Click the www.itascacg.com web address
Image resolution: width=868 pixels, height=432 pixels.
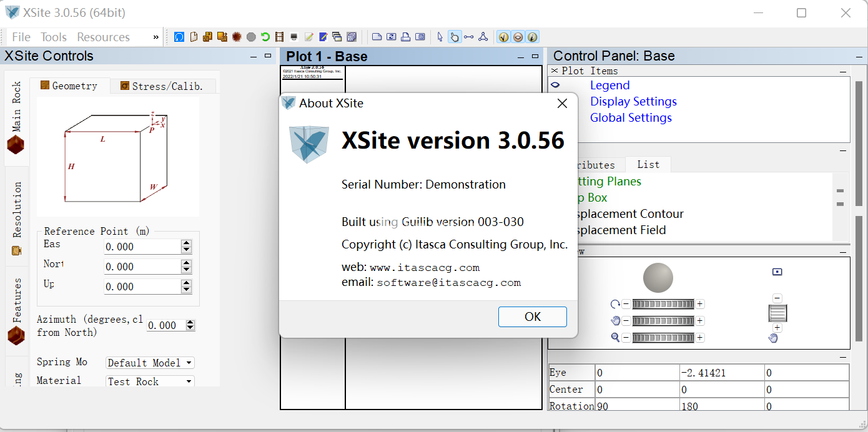click(x=425, y=268)
